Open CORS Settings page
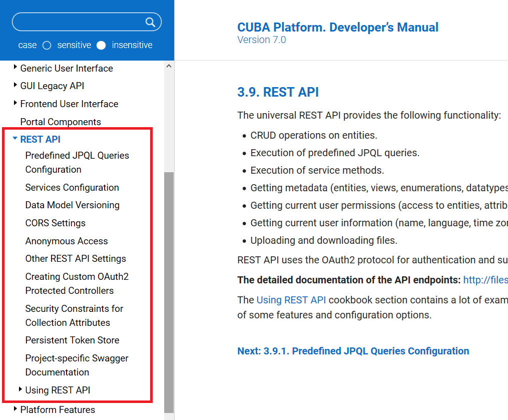 point(56,223)
